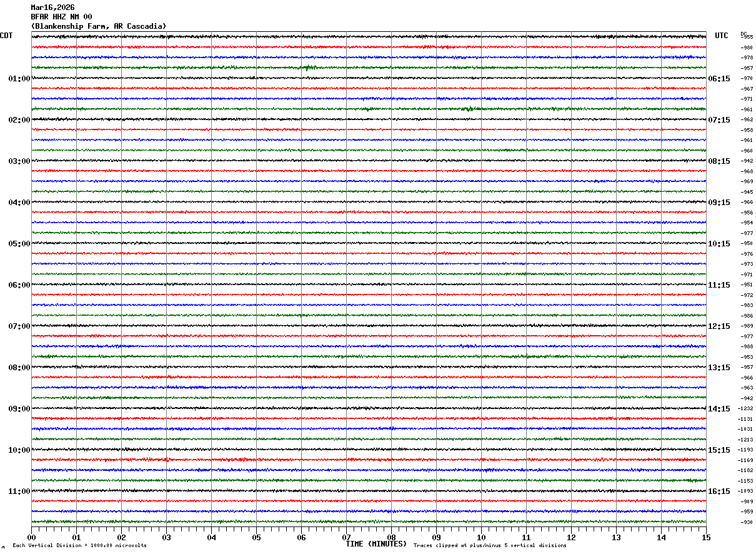
Task: Click the 15:15 UTC time label
Action: coord(719,450)
